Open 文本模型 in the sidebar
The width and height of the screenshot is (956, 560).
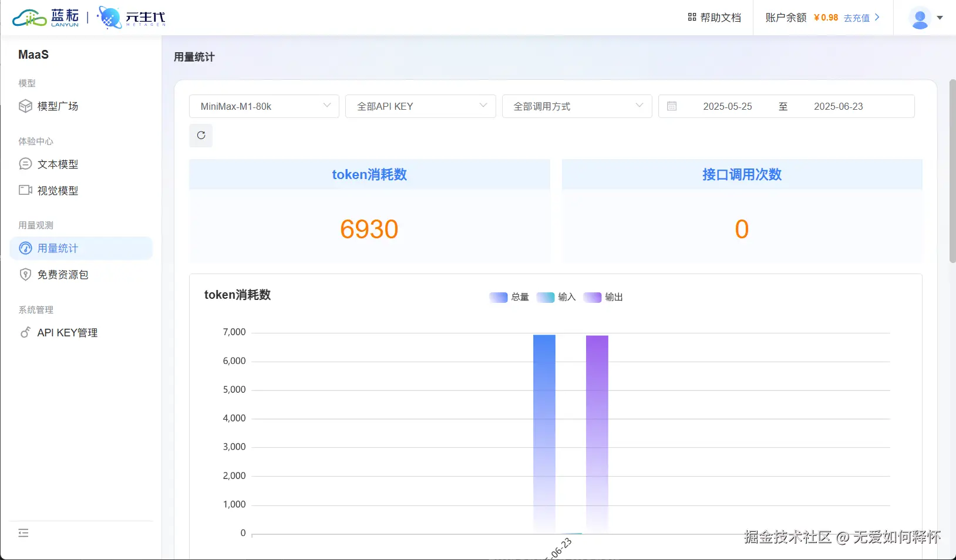(x=81, y=164)
